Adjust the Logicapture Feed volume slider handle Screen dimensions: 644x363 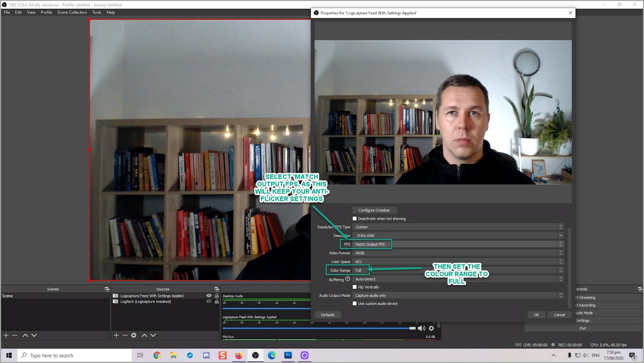[413, 328]
